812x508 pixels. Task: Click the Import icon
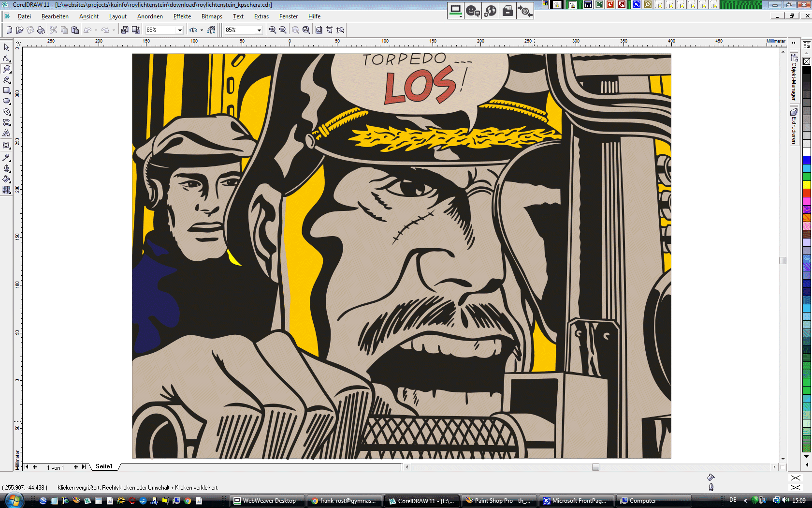(125, 30)
